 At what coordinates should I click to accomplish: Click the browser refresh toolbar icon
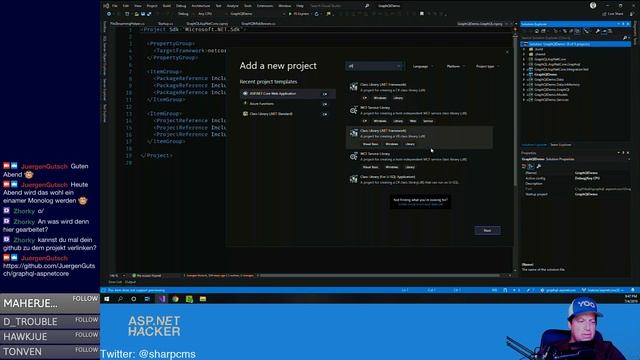coord(316,14)
